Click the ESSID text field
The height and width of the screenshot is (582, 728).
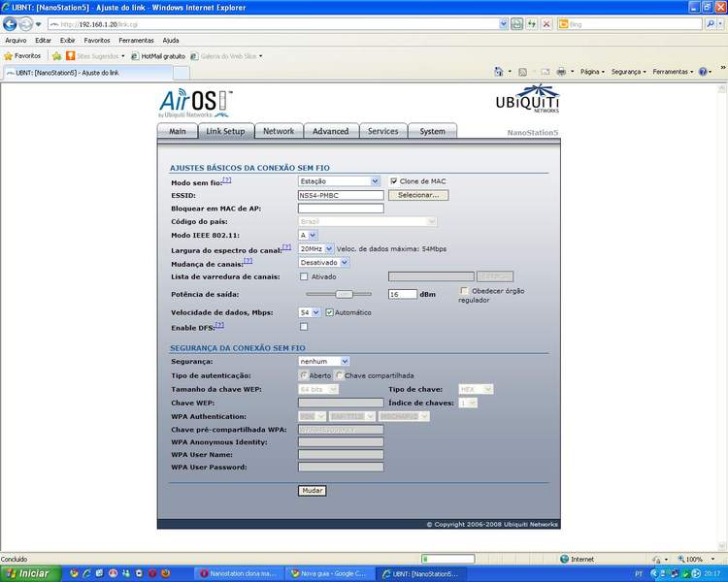(341, 195)
